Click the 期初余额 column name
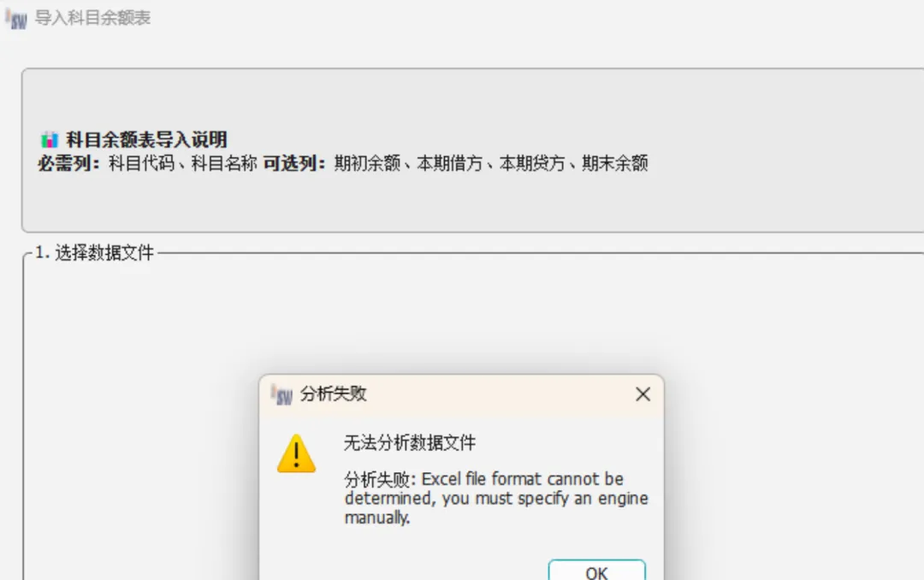Screen dimensions: 924x580 pos(367,163)
